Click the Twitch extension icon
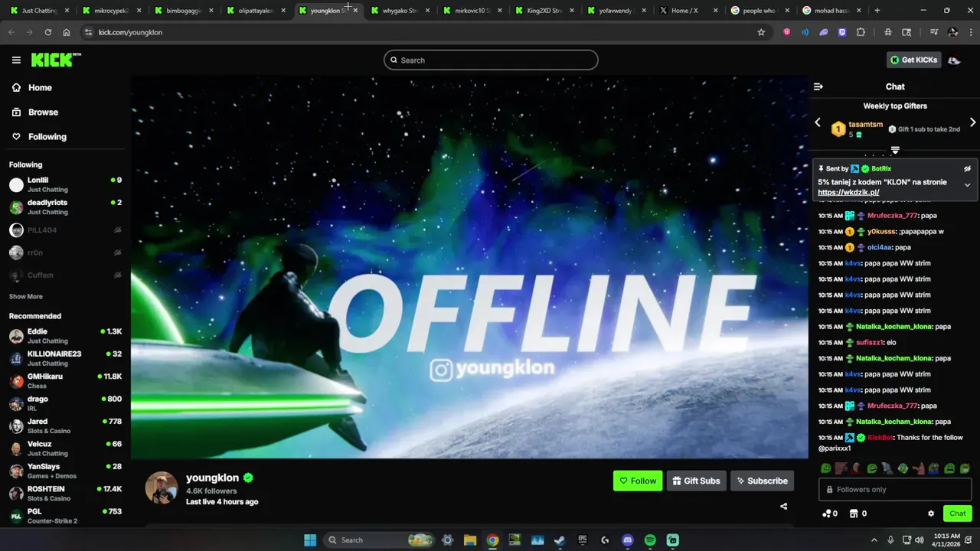Screen dimensions: 980x551 click(x=842, y=32)
